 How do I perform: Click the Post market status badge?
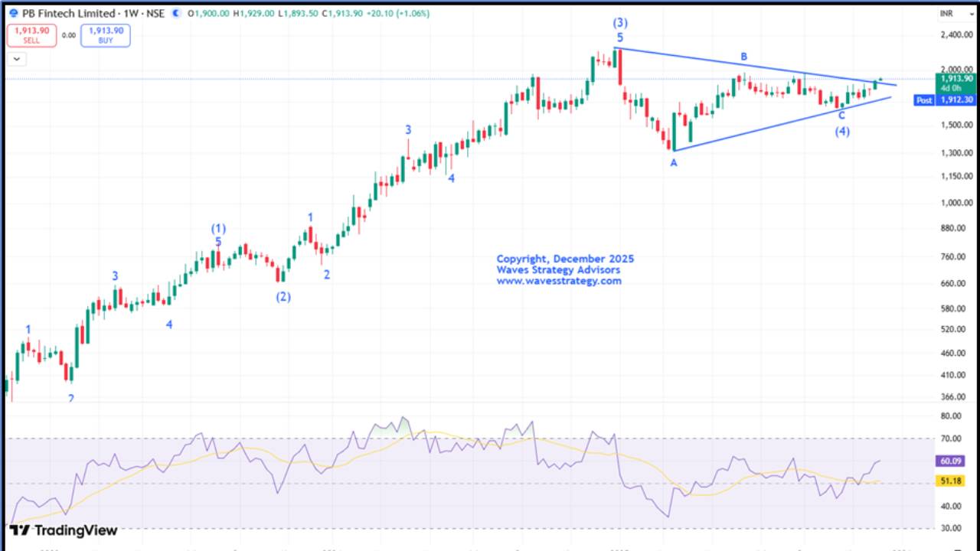pyautogui.click(x=923, y=99)
